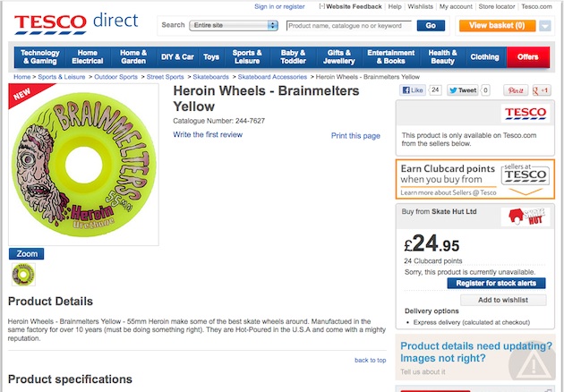Viewport: 564px width, 392px height.
Task: Select the small wheel thumbnail image
Action: pyautogui.click(x=21, y=276)
